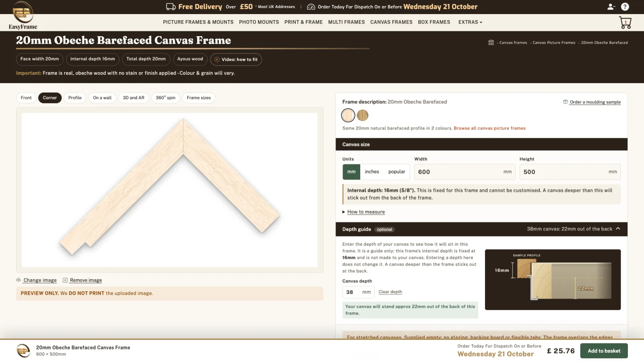
Task: Open Box Frames menu item
Action: [434, 22]
